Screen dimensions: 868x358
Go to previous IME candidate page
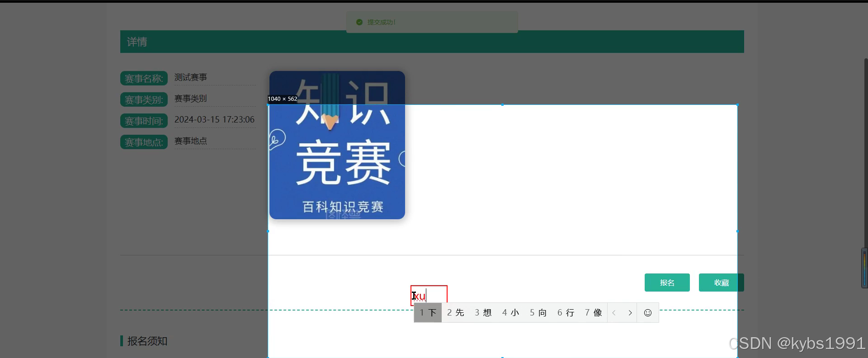614,313
